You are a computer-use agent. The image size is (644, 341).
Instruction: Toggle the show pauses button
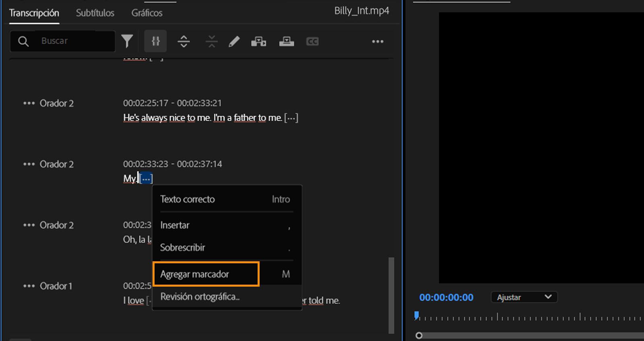click(155, 41)
